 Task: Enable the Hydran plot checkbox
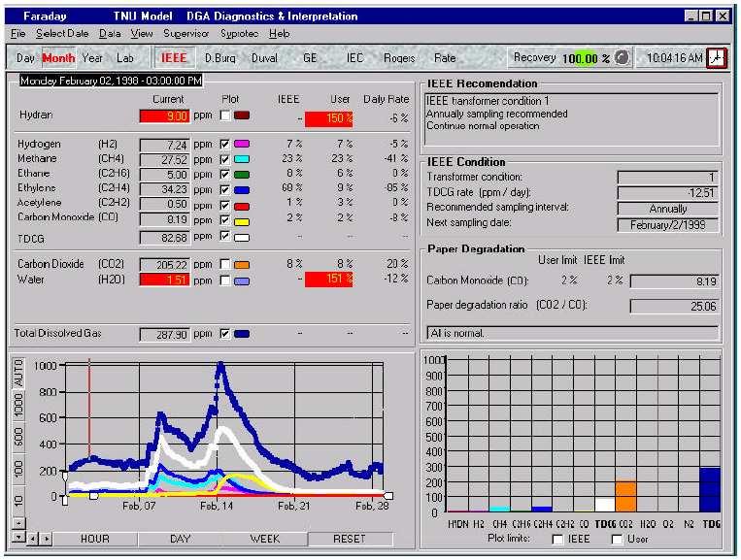coord(225,115)
